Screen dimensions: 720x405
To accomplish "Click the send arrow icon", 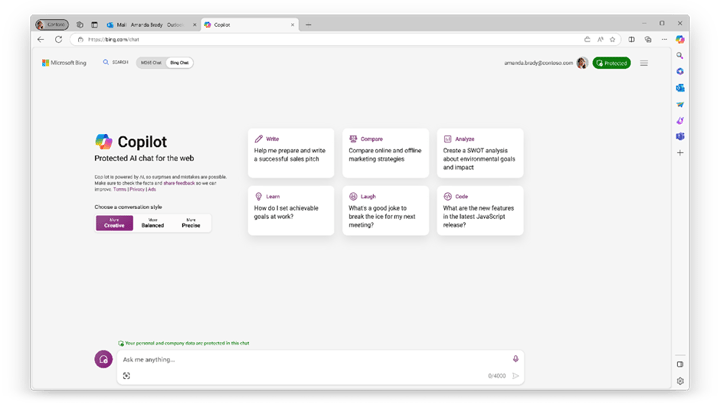I will click(x=516, y=376).
